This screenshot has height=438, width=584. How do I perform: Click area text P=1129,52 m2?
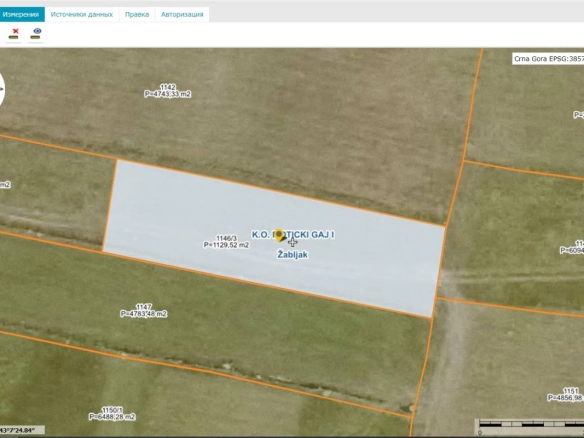226,245
